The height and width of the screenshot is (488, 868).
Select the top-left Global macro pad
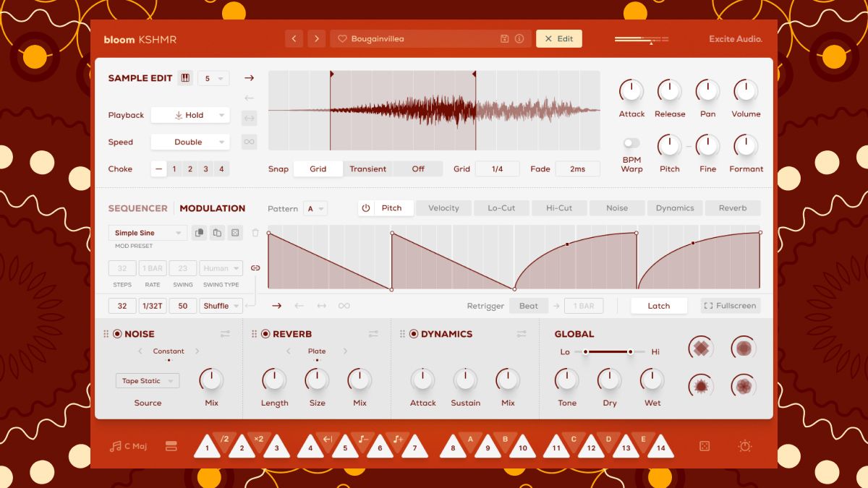[x=701, y=348]
